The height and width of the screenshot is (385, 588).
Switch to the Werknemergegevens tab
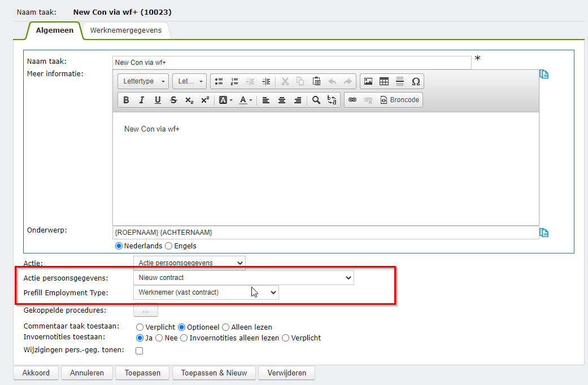(127, 30)
